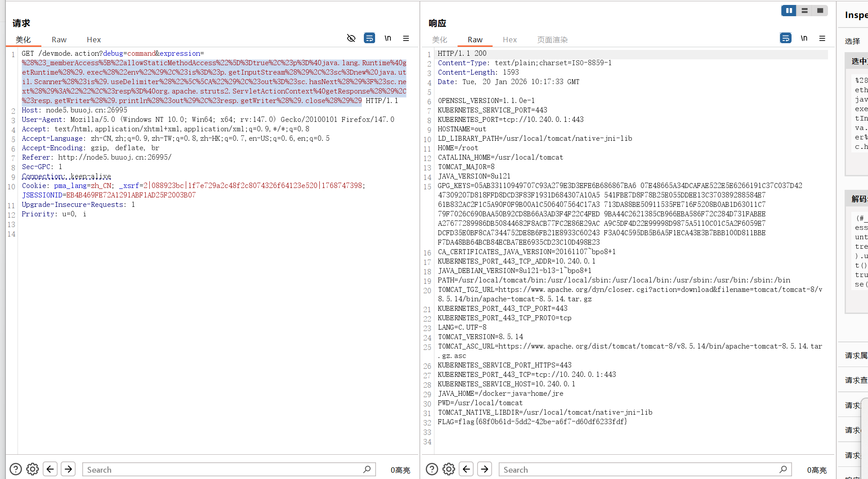
Task: Go to next search match in request
Action: tap(68, 469)
